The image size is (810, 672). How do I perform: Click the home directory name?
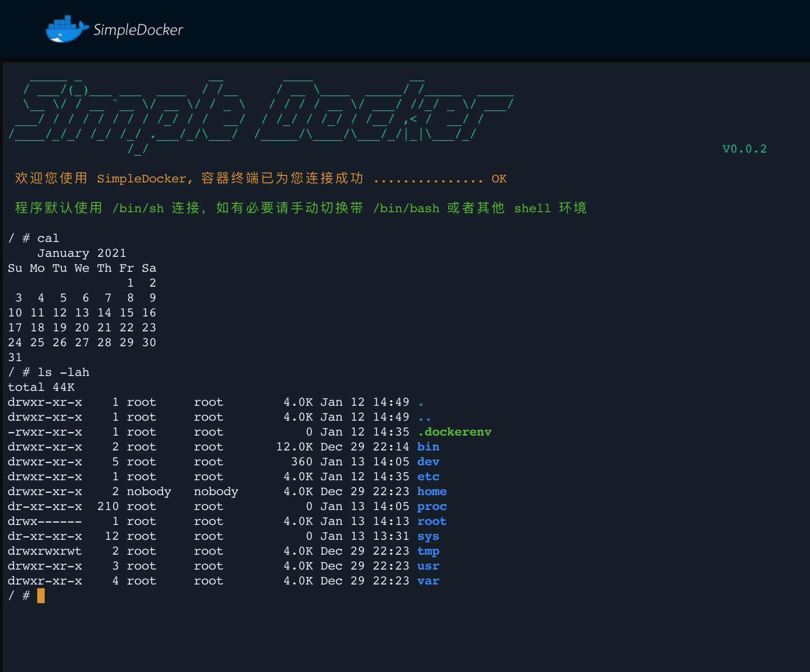(x=432, y=491)
